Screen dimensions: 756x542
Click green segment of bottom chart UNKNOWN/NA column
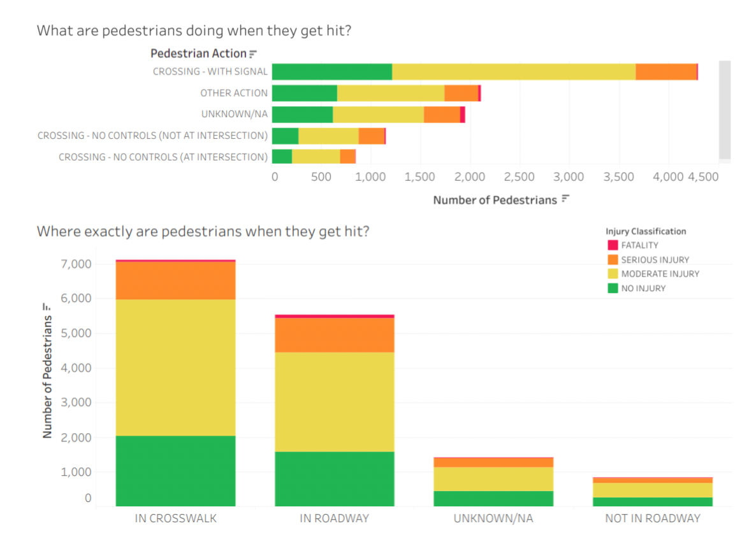[x=493, y=498]
